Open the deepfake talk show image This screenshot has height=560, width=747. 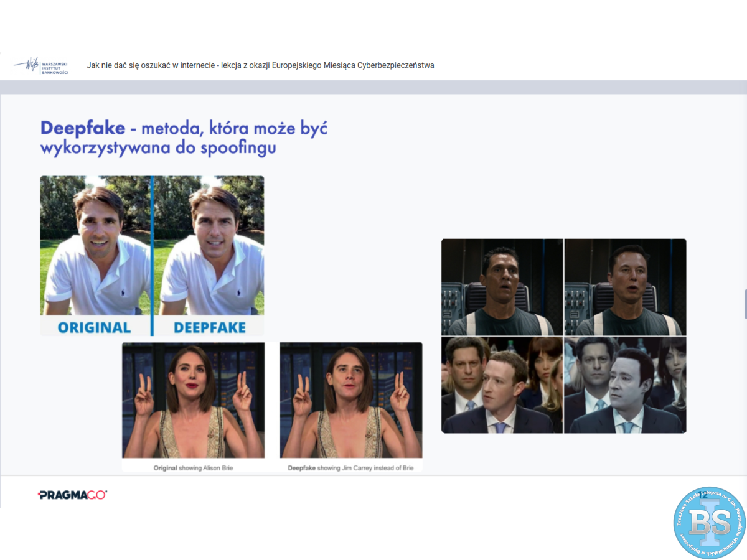(350, 400)
